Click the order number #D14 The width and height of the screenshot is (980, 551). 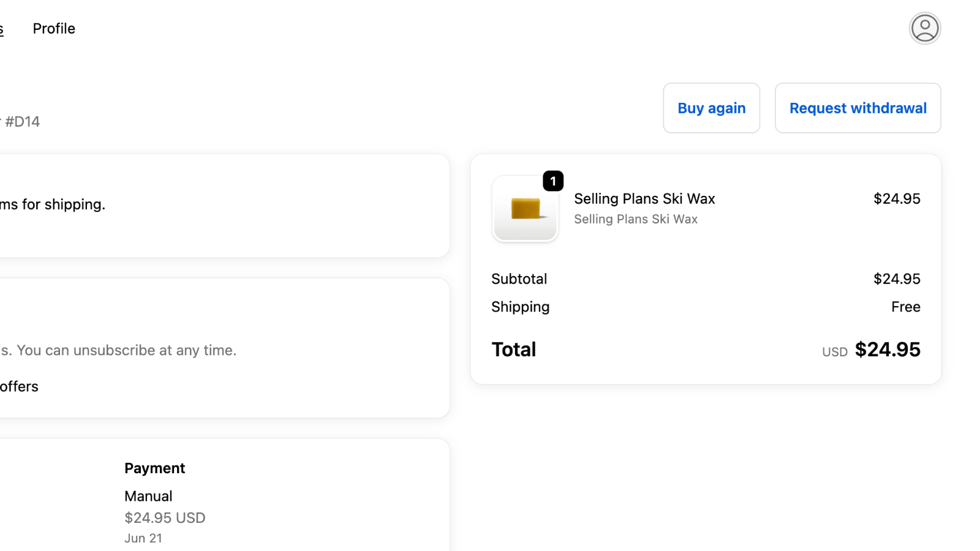click(22, 122)
